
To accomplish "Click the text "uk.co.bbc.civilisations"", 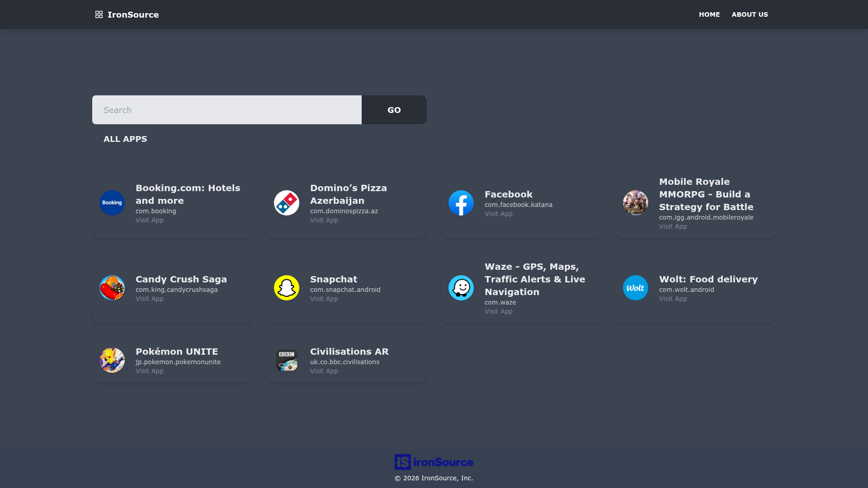I will click(345, 362).
